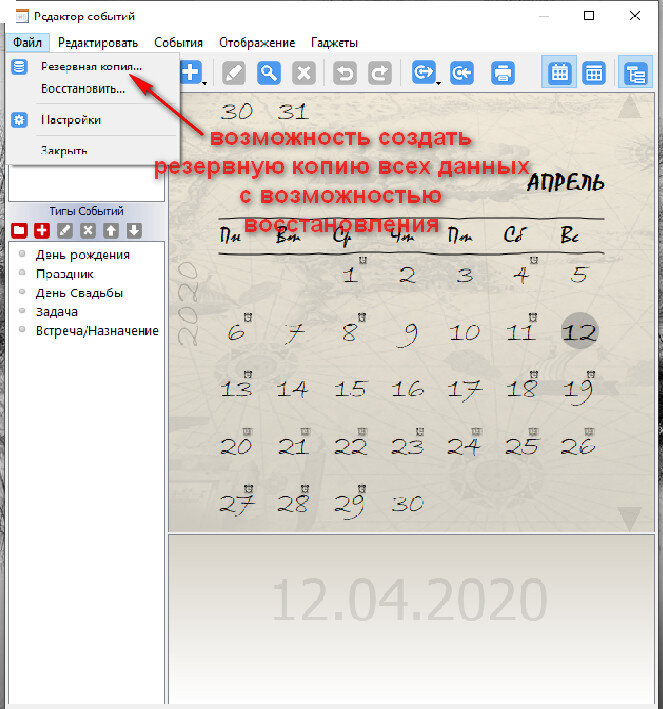
Task: Click the Редактор событий window icon
Action: pyautogui.click(x=22, y=16)
